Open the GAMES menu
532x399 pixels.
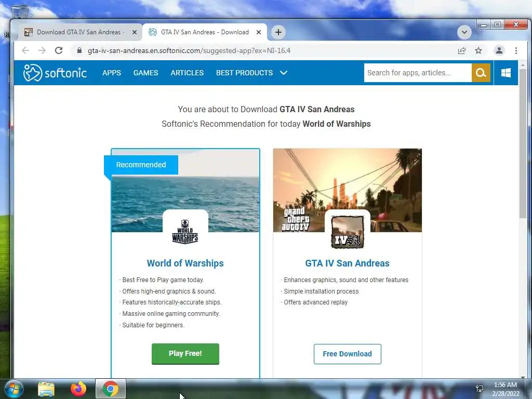pyautogui.click(x=145, y=73)
